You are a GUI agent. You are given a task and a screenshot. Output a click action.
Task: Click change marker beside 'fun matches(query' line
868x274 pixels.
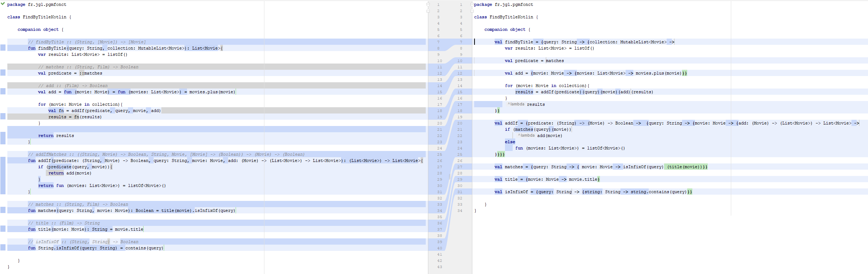pos(3,210)
